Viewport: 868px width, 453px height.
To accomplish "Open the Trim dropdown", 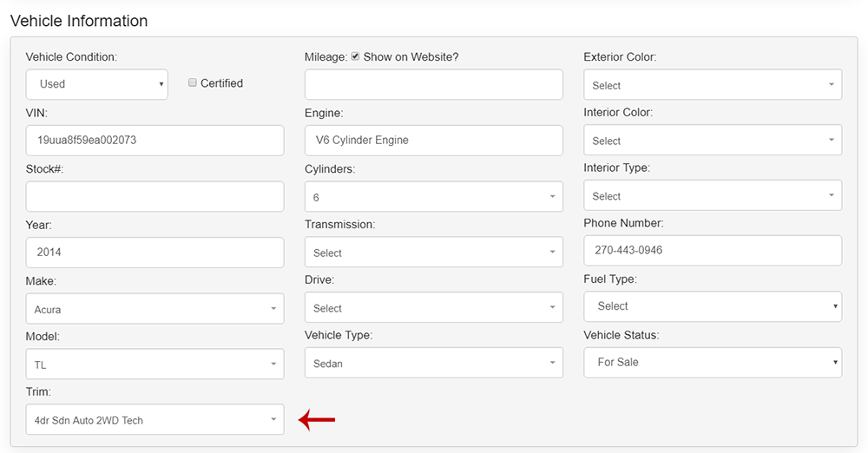I will tap(155, 420).
